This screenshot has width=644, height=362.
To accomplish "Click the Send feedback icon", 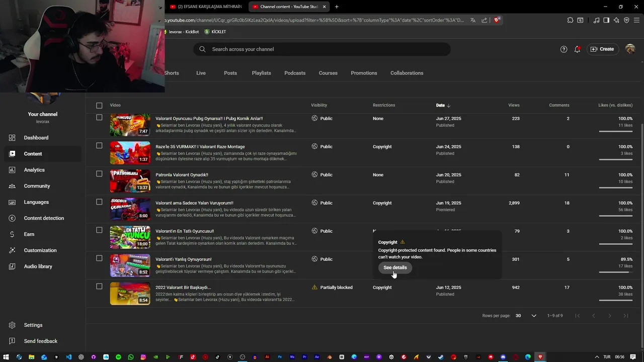I will tap(12, 341).
